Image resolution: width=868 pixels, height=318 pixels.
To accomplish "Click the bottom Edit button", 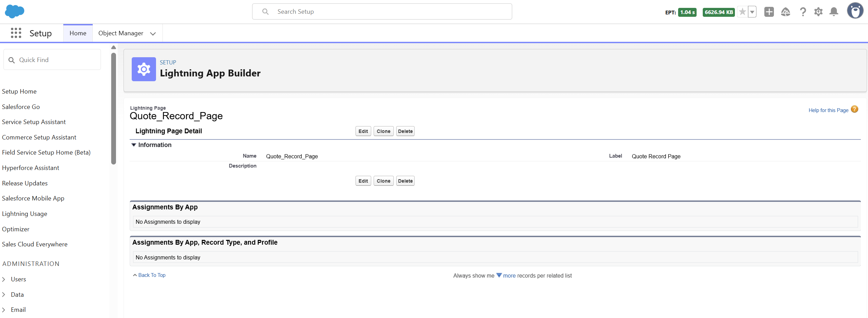I will point(363,181).
